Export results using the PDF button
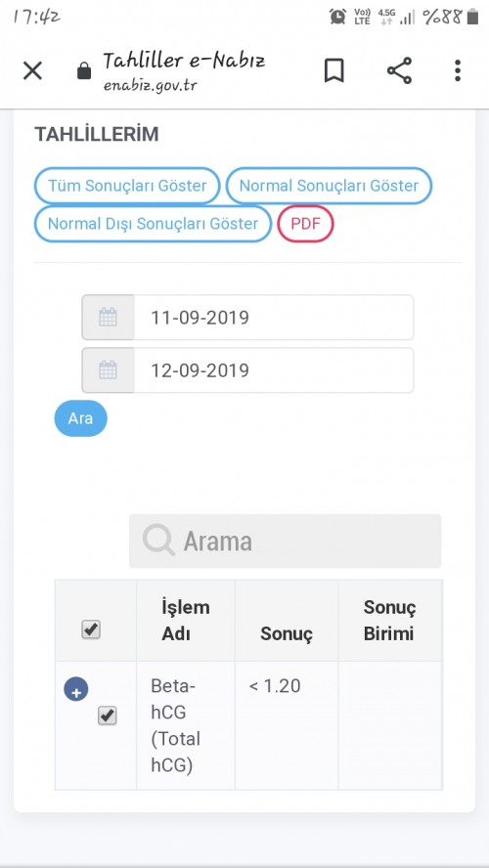The width and height of the screenshot is (489, 868). click(306, 224)
